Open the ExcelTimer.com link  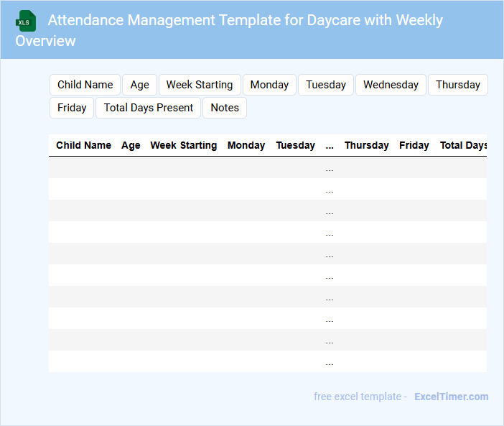point(451,397)
